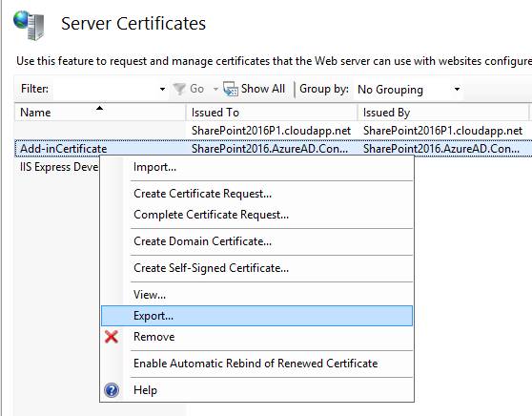The width and height of the screenshot is (532, 416).
Task: Click Issued By SharePoint2016P1.cloudapp.net cell
Action: 442,131
